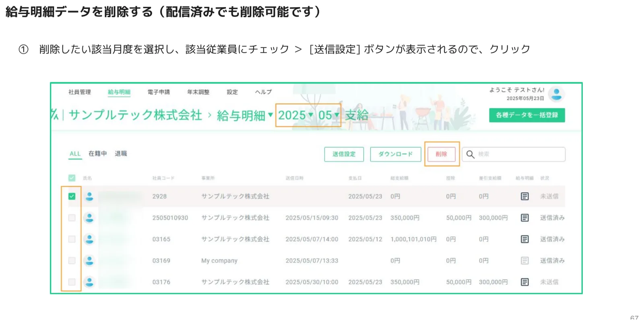Click the ようこそ テストさん! greeting

pos(517,90)
